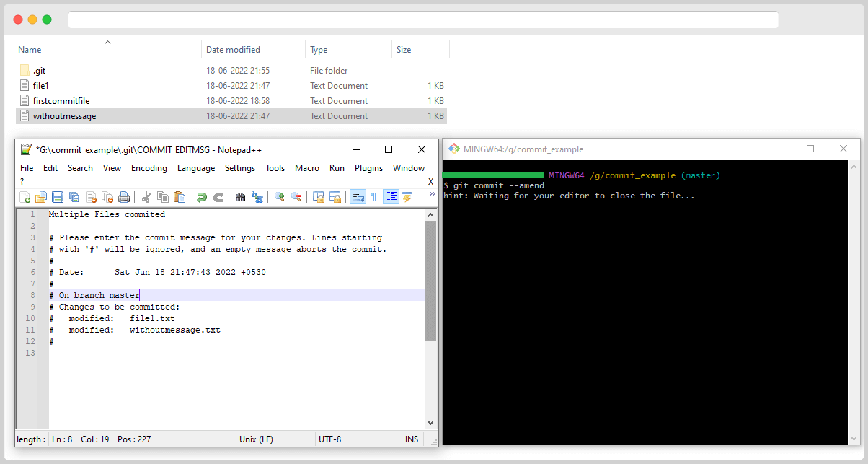Open the Search menu
The image size is (868, 464).
pos(80,168)
